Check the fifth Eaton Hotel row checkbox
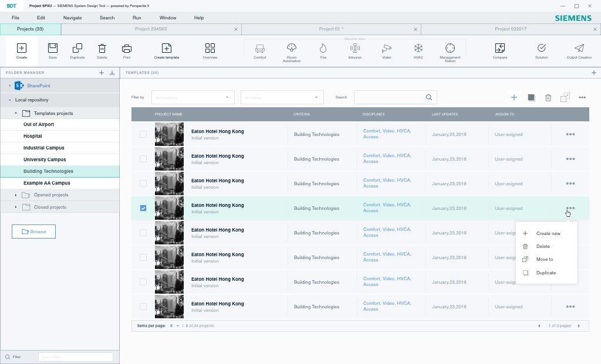The image size is (601, 364). (x=143, y=233)
